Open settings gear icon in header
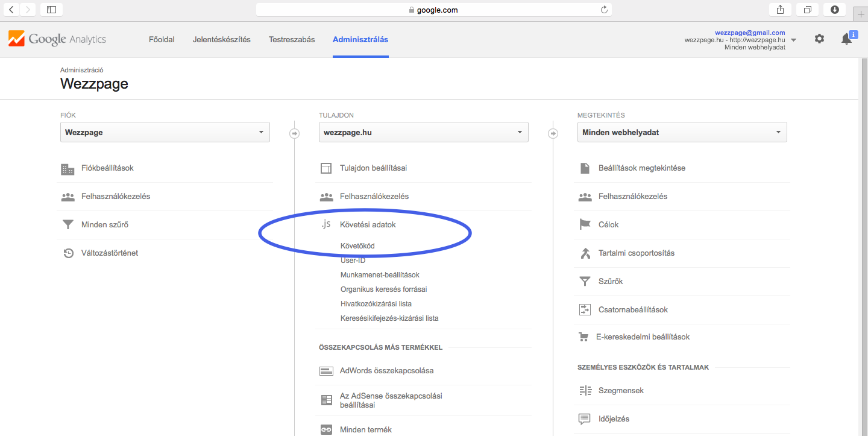Screen dimensions: 868x436 point(819,39)
